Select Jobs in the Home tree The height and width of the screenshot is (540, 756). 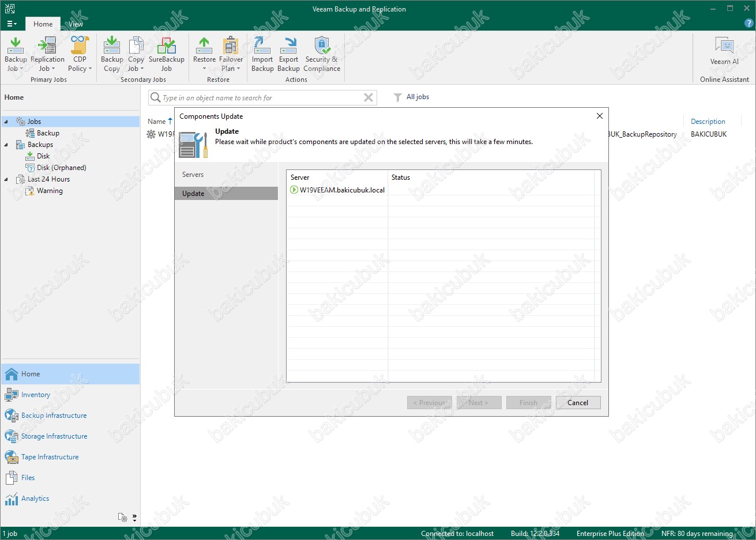coord(34,122)
